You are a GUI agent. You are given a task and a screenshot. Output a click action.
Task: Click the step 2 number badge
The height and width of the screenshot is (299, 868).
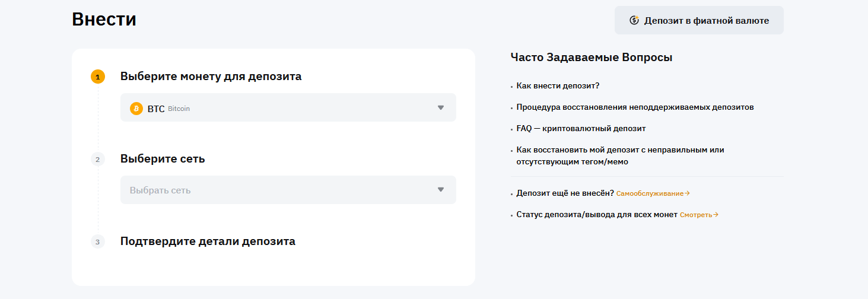[98, 159]
